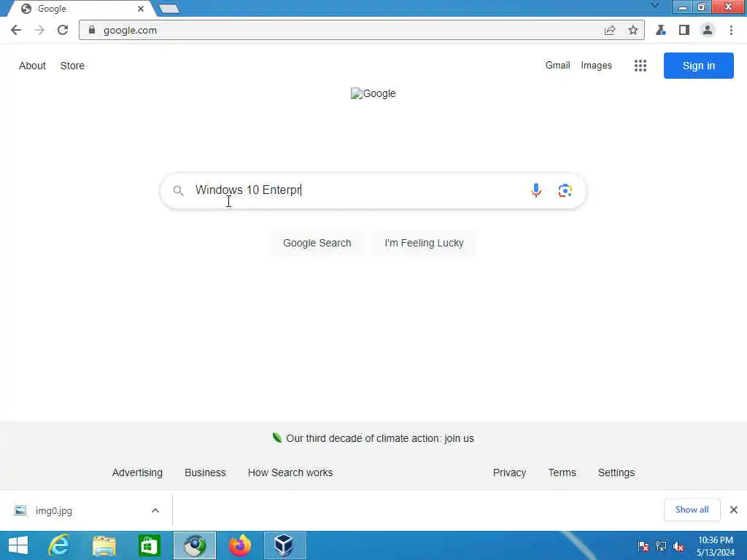Open File Explorer from the taskbar
Image resolution: width=747 pixels, height=560 pixels.
(104, 545)
